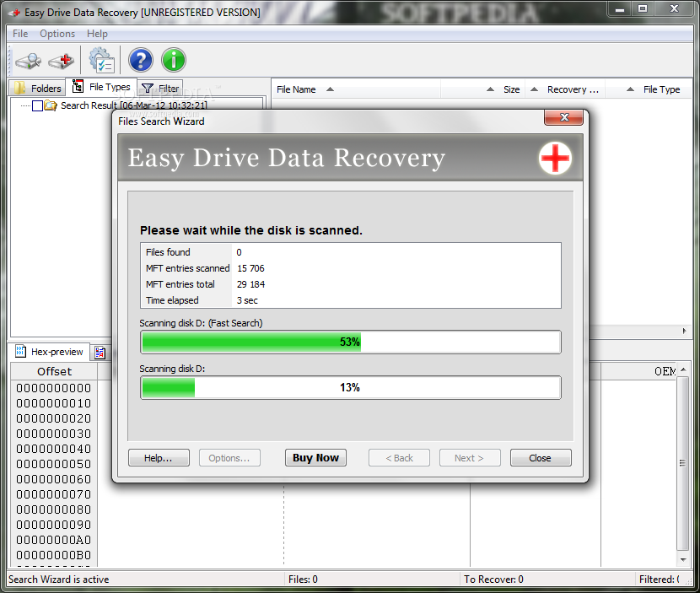
Task: Click the hex view vertical scrollbar thumb
Action: [683, 462]
